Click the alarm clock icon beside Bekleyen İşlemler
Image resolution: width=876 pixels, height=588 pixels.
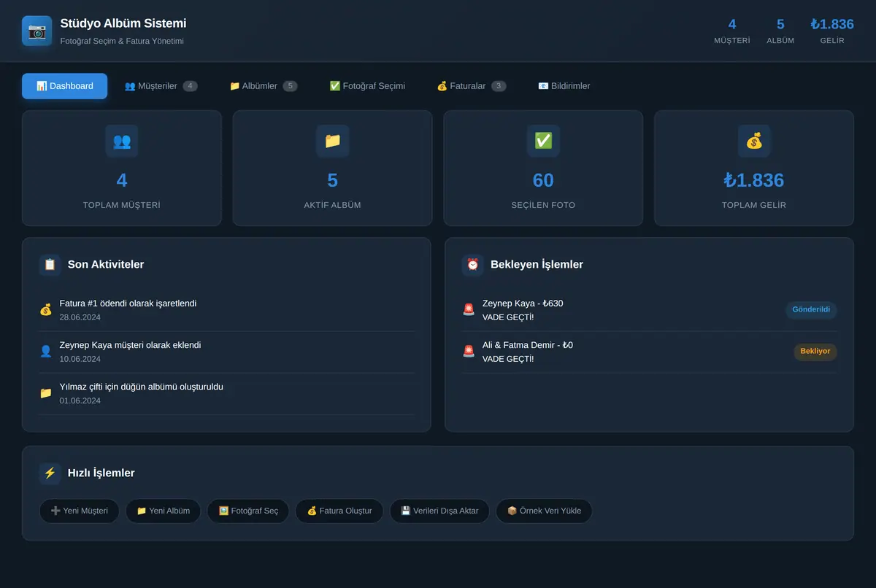pyautogui.click(x=472, y=264)
